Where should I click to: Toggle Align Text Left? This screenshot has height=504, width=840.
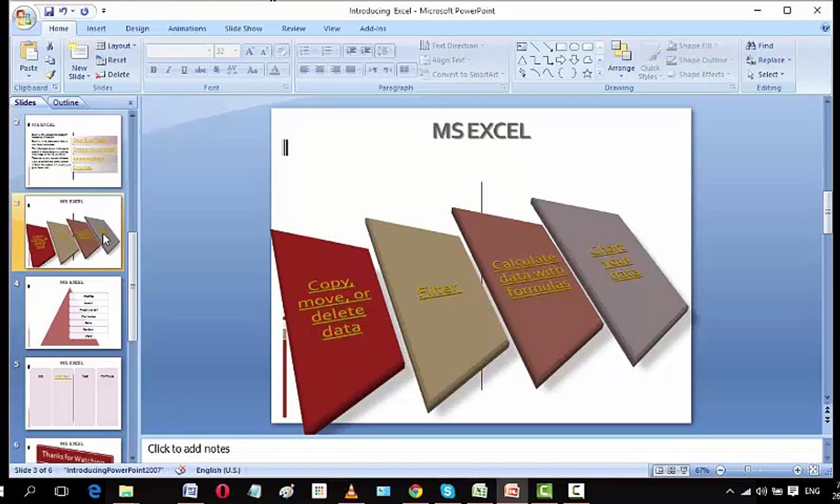pyautogui.click(x=304, y=70)
